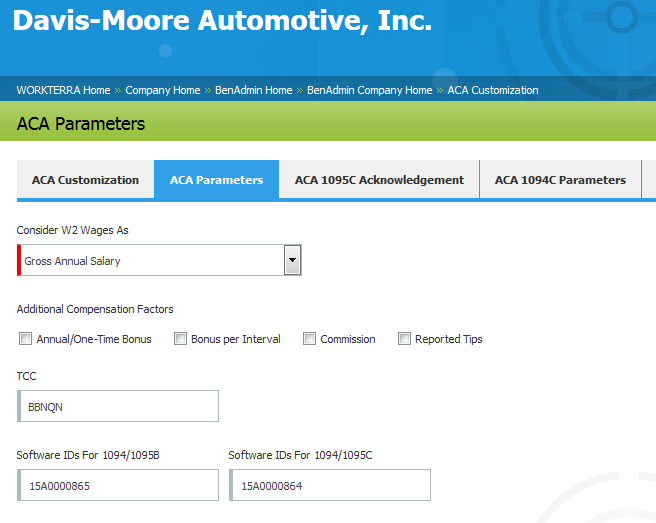Image resolution: width=656 pixels, height=523 pixels.
Task: Click the TCC input field containing BBNQN
Action: (118, 406)
